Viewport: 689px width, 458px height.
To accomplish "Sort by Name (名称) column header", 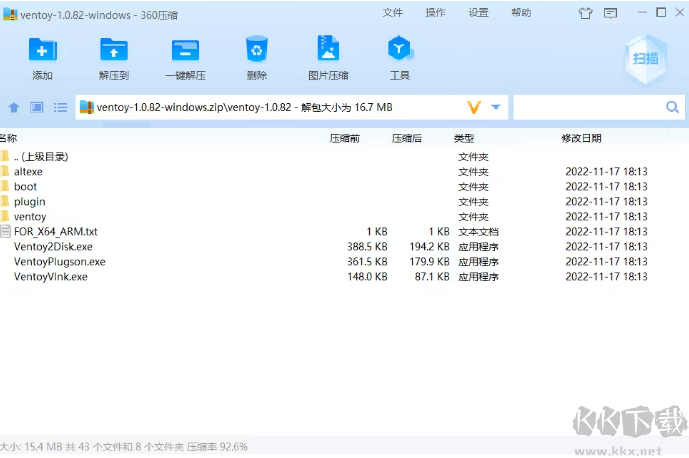I will [9, 138].
